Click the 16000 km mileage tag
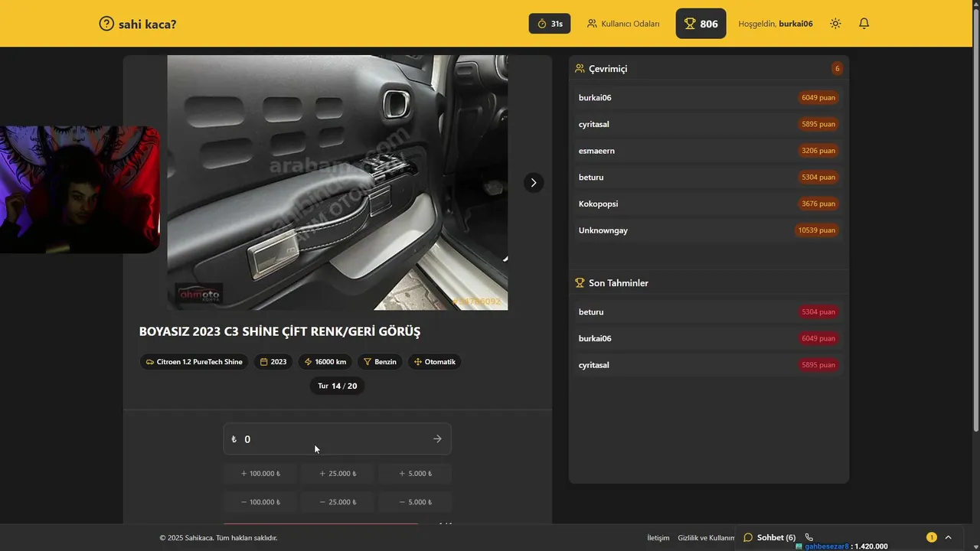 pos(325,362)
